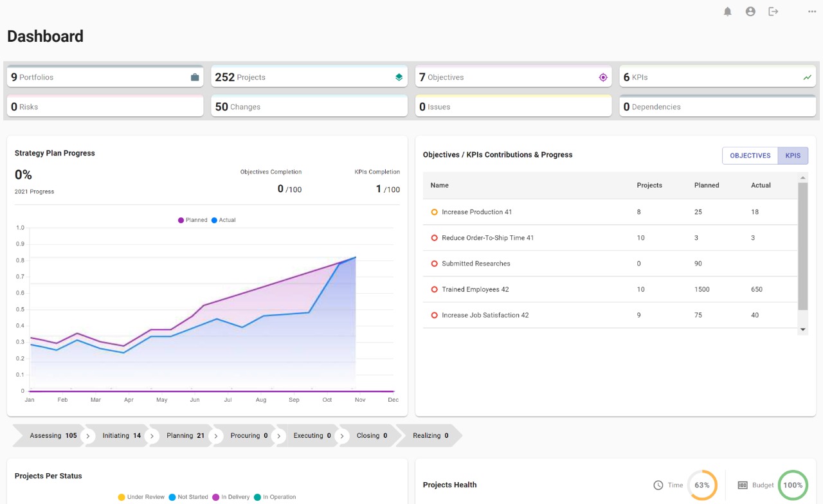This screenshot has width=823, height=504.
Task: Click the 650 actual value cell
Action: (x=757, y=289)
